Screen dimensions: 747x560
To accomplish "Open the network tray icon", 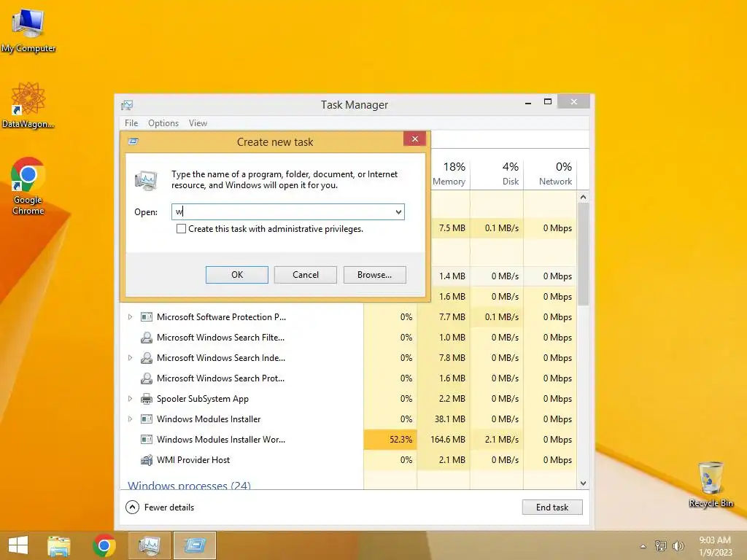I will [x=661, y=545].
